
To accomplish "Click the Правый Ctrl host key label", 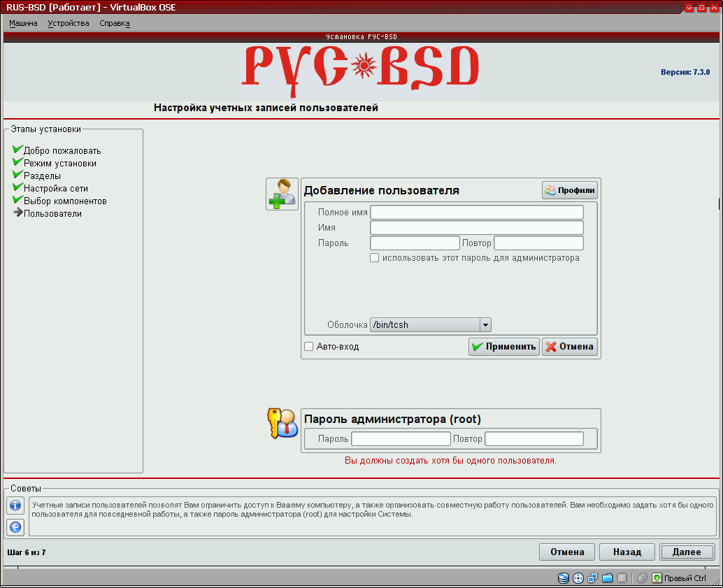I will tap(685, 578).
